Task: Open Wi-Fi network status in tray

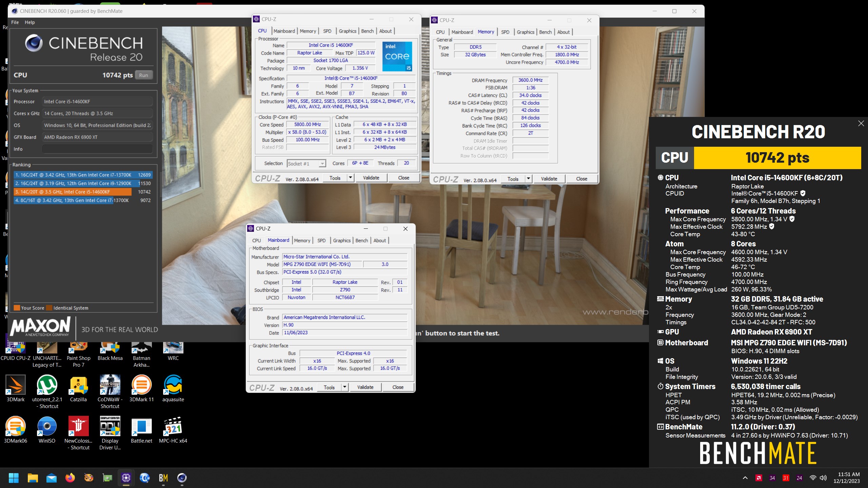Action: point(813,478)
